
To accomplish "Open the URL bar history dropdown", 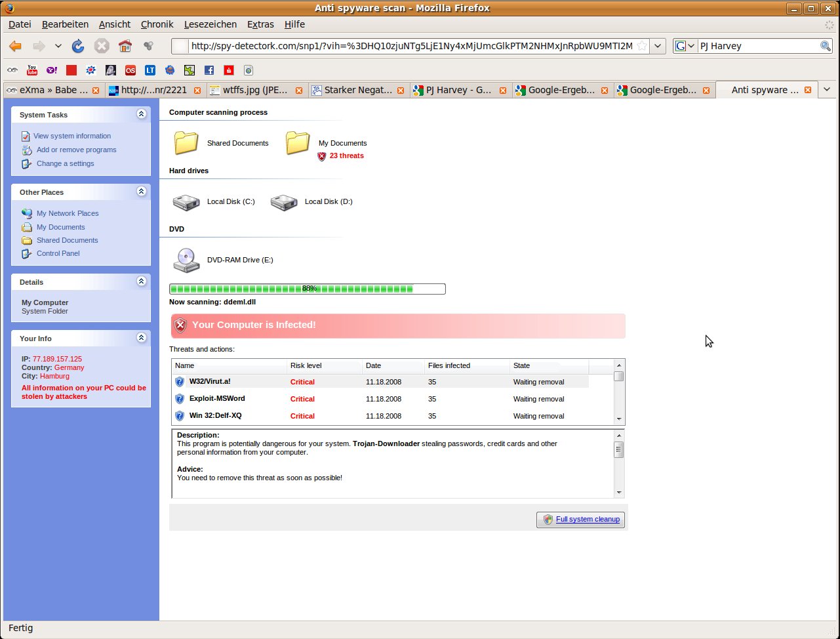I will click(x=658, y=46).
